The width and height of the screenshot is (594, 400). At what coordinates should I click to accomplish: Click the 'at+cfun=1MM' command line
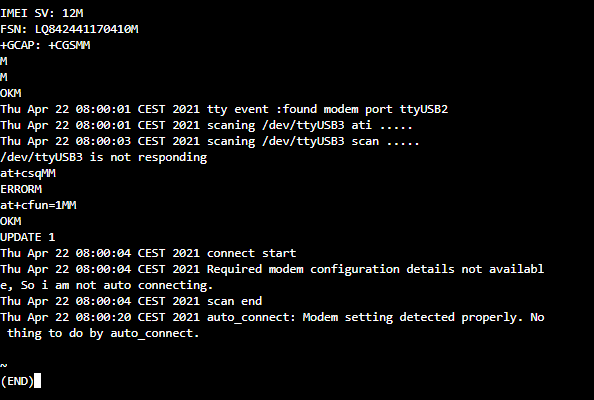pos(38,205)
